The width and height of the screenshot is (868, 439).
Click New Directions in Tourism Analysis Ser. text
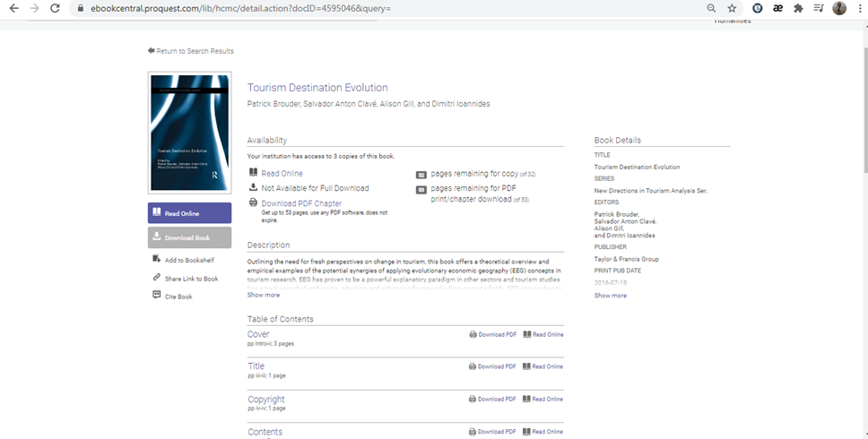pos(650,191)
